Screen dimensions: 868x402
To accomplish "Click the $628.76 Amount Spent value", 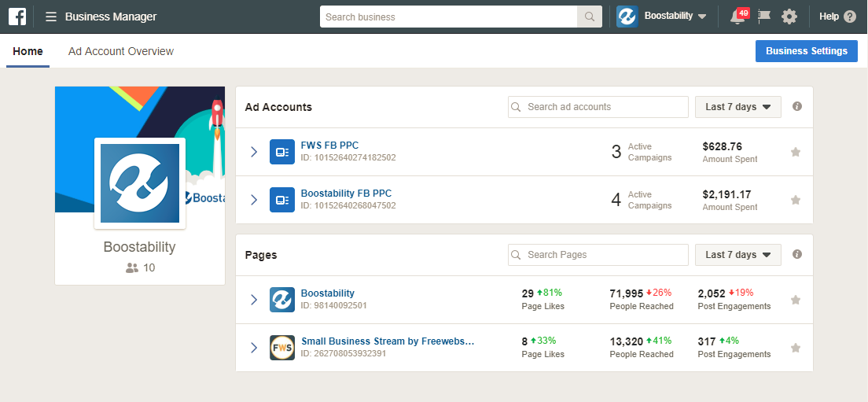I will pos(722,147).
